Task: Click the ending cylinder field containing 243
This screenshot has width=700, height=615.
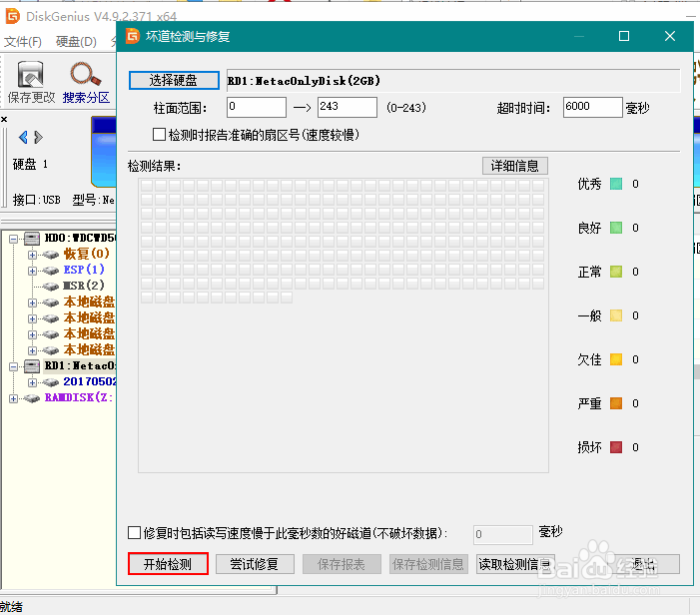Action: click(x=348, y=107)
